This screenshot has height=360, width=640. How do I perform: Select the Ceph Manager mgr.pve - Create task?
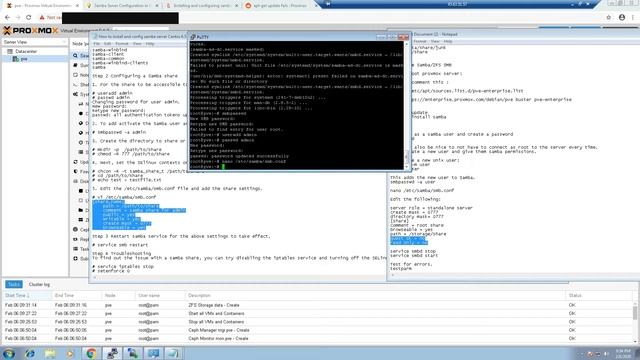coord(318,330)
